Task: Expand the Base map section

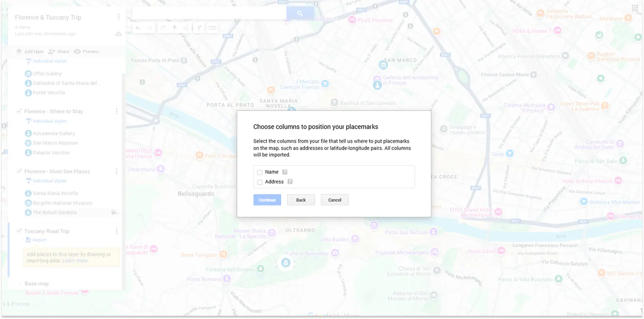Action: (x=19, y=284)
